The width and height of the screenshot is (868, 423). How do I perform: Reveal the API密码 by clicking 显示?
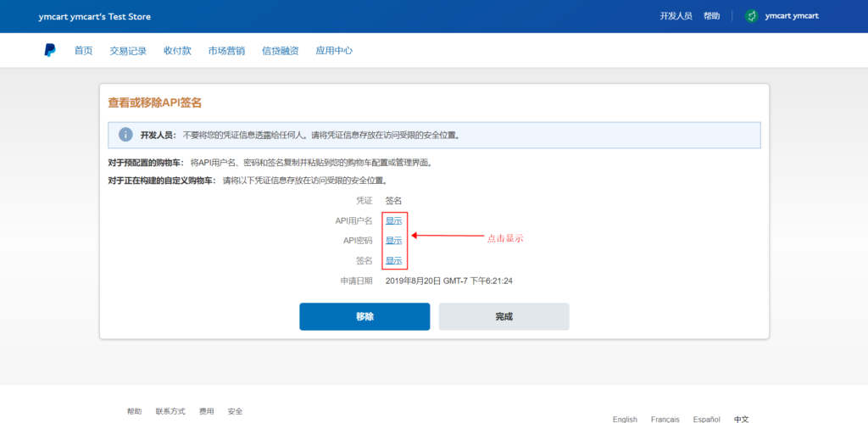pos(393,241)
